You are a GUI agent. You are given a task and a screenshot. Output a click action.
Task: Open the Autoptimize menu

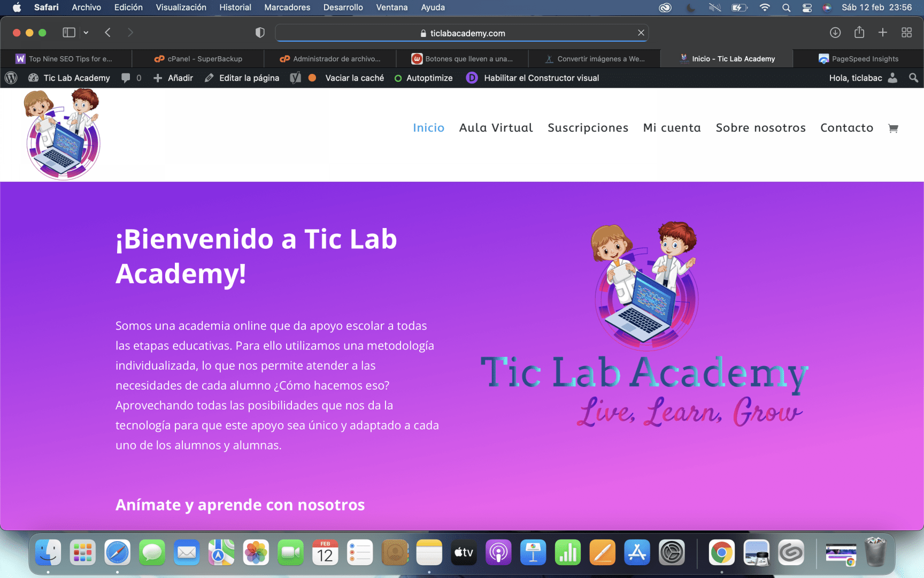pos(423,78)
